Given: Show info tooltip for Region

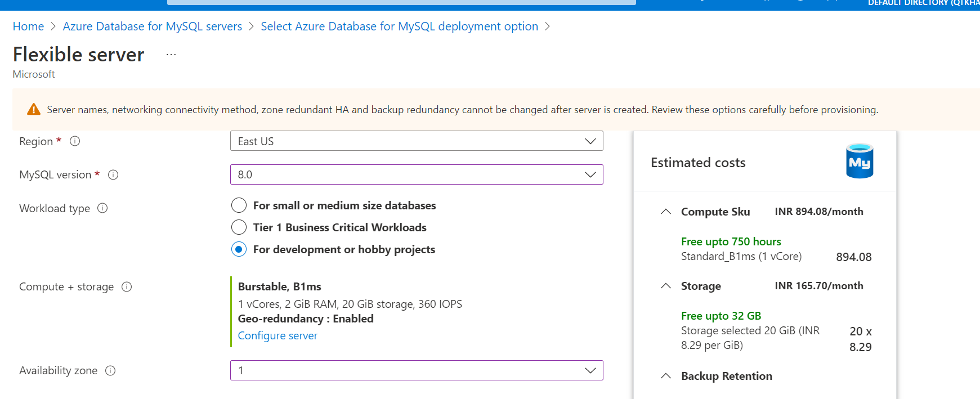Looking at the screenshot, I should click(75, 141).
